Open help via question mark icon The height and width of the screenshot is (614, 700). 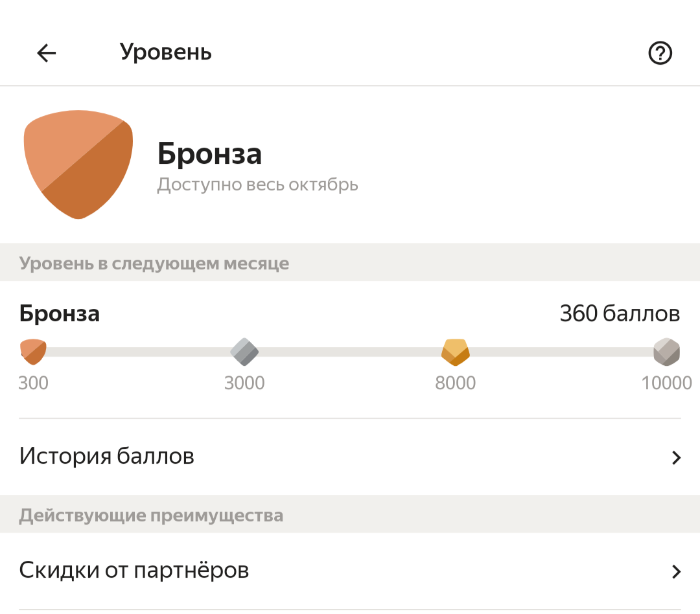coord(660,52)
